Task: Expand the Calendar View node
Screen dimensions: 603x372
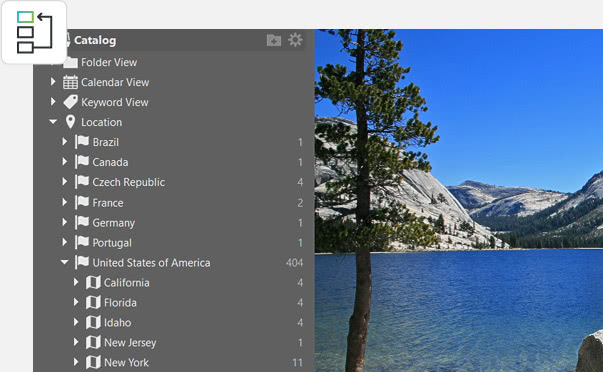Action: (x=53, y=82)
